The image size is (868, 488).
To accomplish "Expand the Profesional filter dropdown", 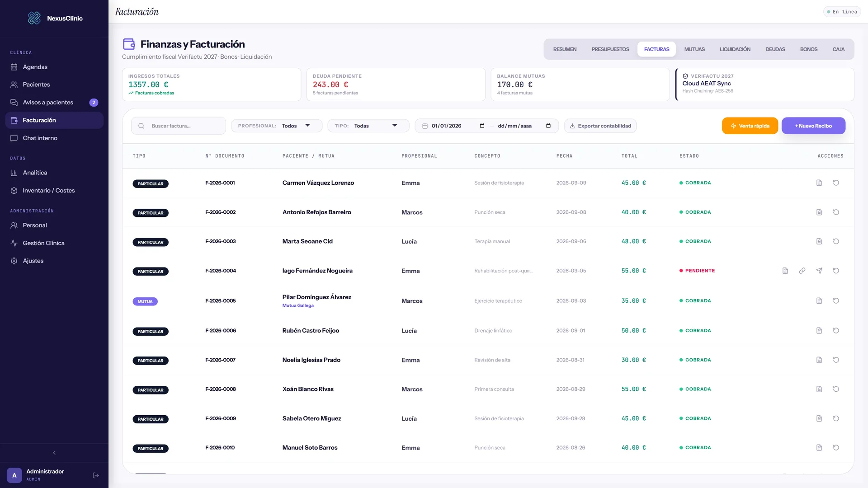I will [277, 126].
